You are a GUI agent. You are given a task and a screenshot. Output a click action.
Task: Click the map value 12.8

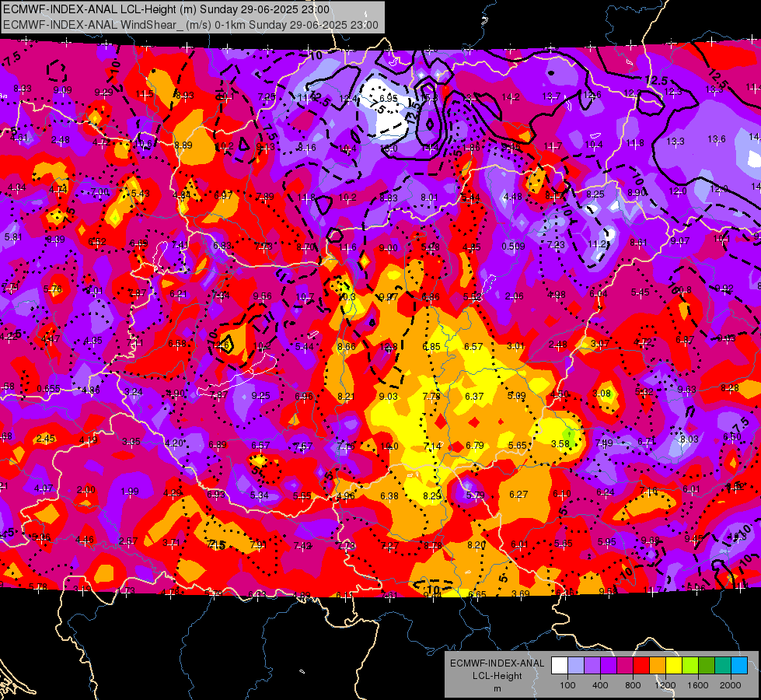(x=388, y=346)
